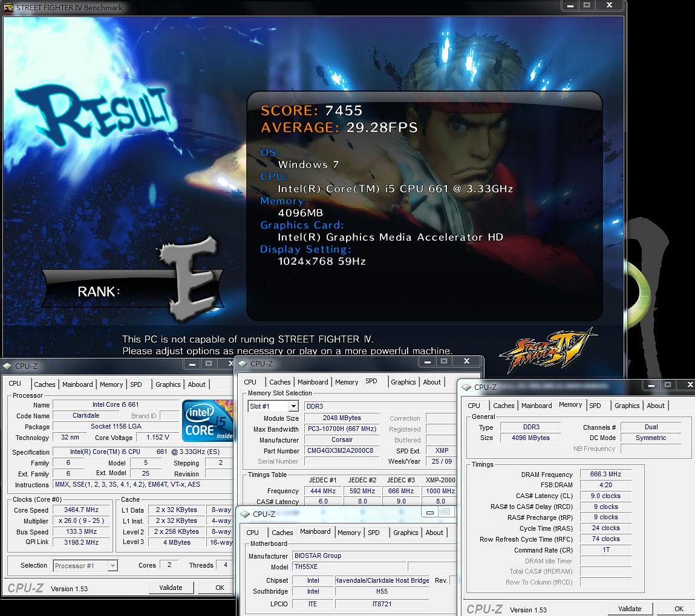The image size is (695, 616).
Task: Switch to Memory tab in CPU-Z SPD window
Action: pyautogui.click(x=347, y=381)
